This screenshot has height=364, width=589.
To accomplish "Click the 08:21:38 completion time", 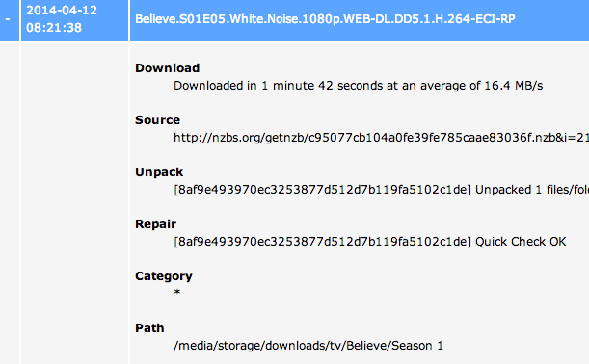I will pos(54,27).
